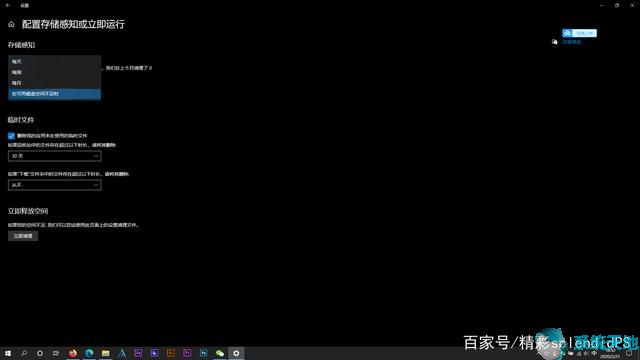Open Settings home via the house icon
Screen dimensions: 640x360
pyautogui.click(x=11, y=24)
